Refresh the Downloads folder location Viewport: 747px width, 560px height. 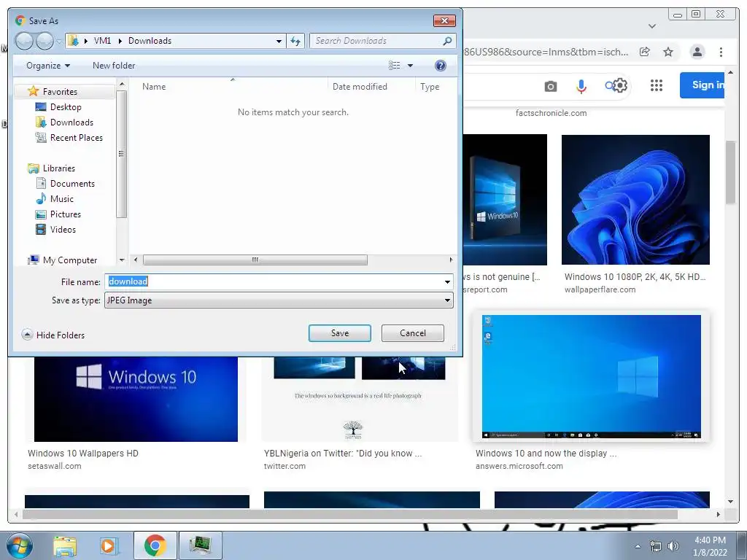pyautogui.click(x=295, y=41)
